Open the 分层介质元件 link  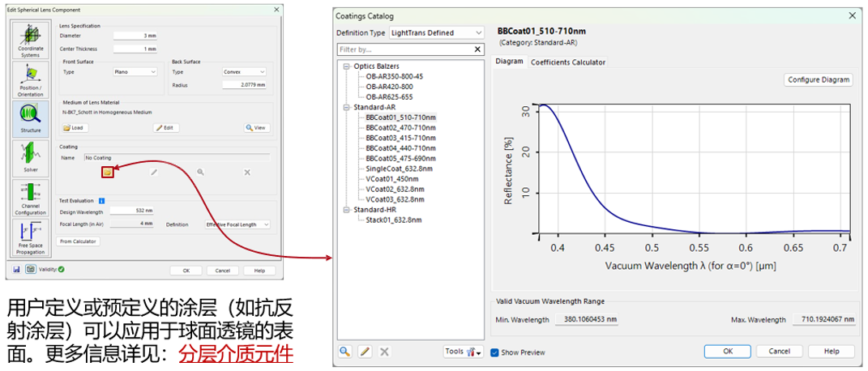tap(235, 355)
